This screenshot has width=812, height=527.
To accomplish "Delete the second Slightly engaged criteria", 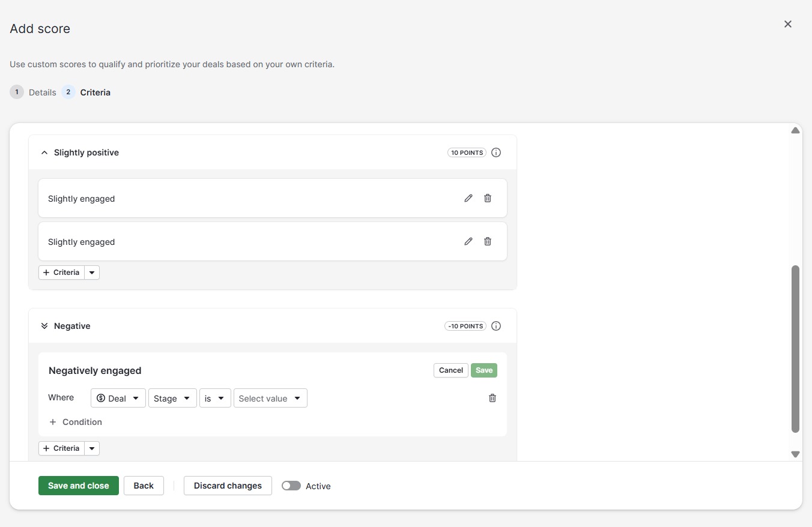I will click(x=488, y=241).
